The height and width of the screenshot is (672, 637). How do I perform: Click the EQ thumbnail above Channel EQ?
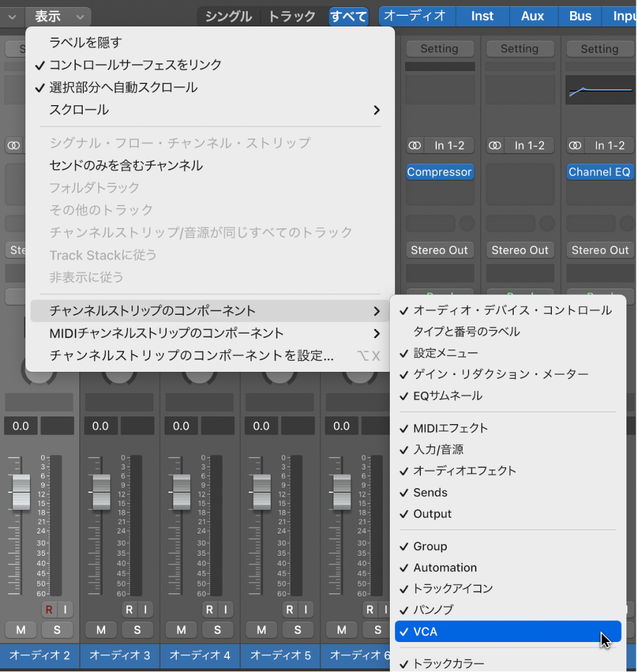[599, 89]
